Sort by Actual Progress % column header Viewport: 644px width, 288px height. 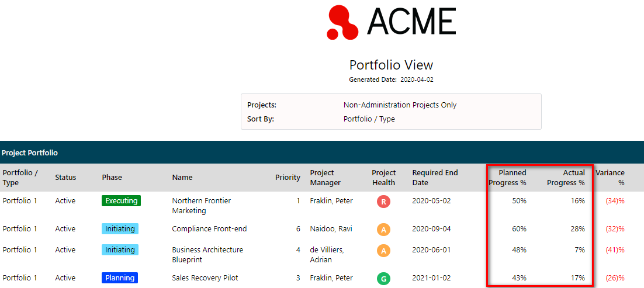566,178
